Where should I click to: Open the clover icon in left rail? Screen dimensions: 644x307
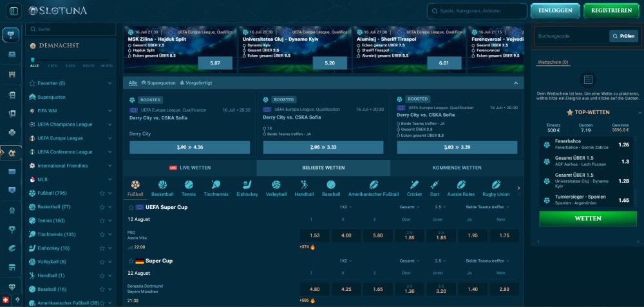pyautogui.click(x=12, y=132)
